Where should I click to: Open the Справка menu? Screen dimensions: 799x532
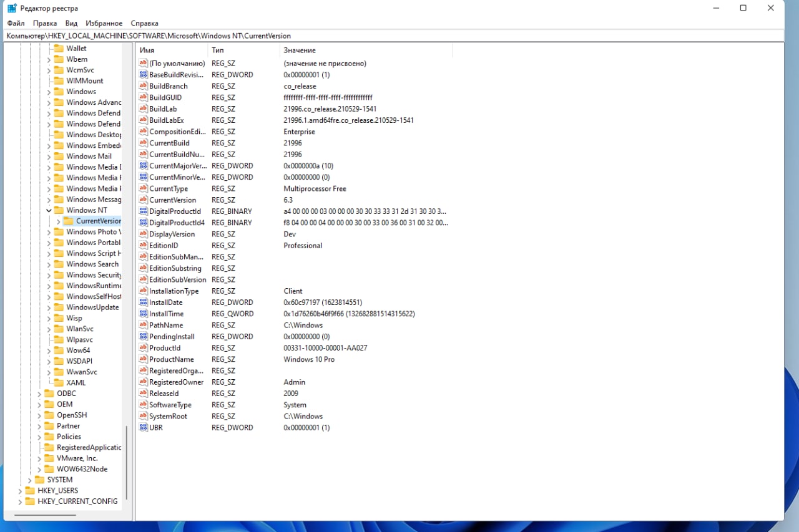click(145, 23)
